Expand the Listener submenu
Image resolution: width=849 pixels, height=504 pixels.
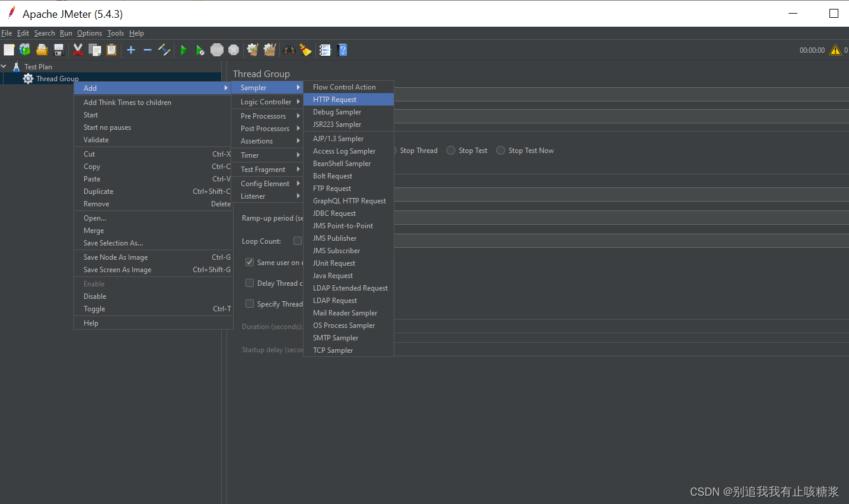(267, 196)
